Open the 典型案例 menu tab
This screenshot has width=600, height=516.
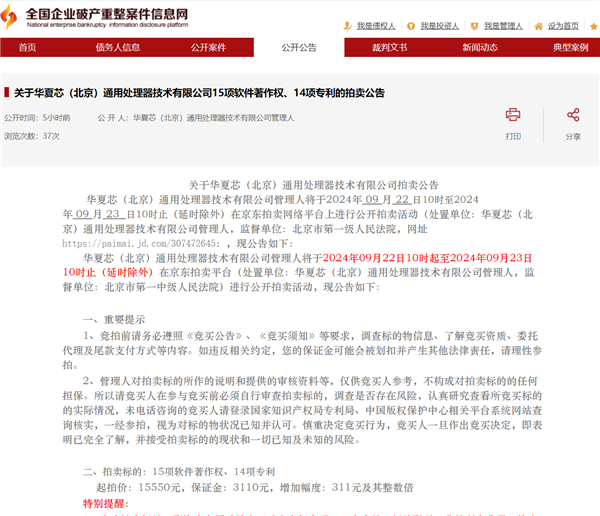click(x=570, y=47)
